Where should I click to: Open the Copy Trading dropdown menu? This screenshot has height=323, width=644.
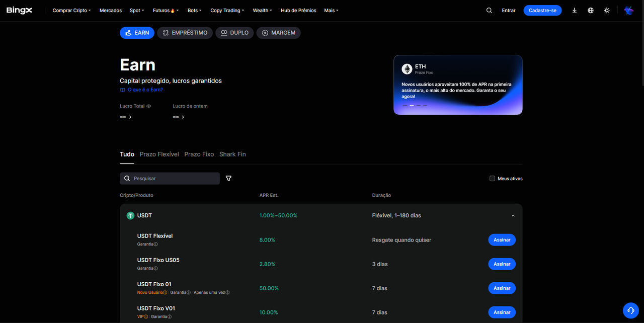tap(227, 10)
